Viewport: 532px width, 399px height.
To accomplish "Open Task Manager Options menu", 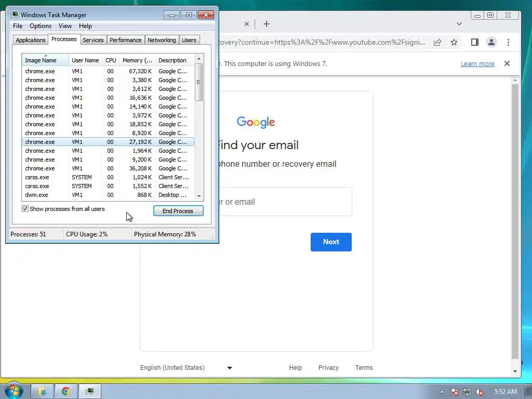I will point(41,26).
